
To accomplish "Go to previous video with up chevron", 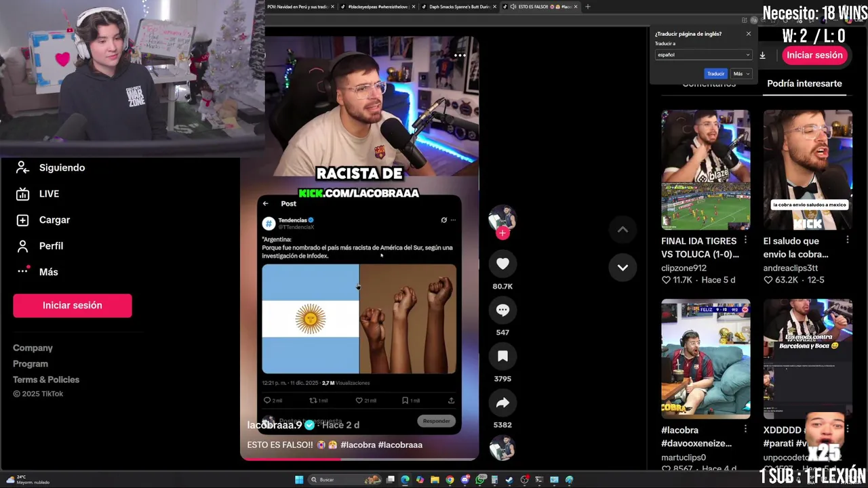I will 623,230.
